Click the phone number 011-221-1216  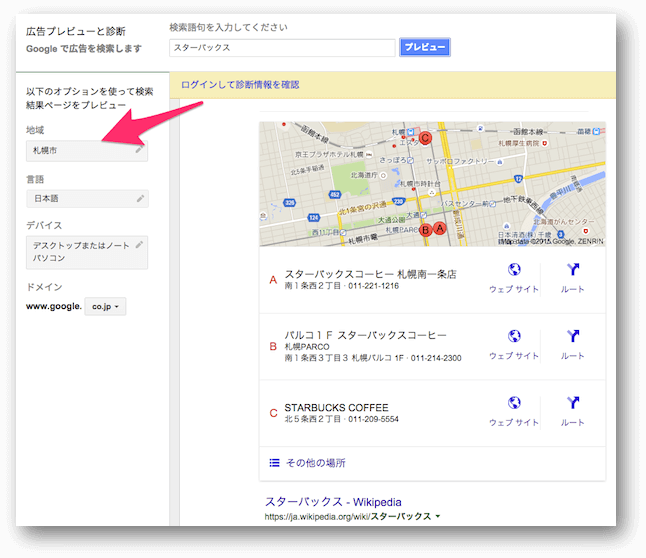(x=373, y=286)
